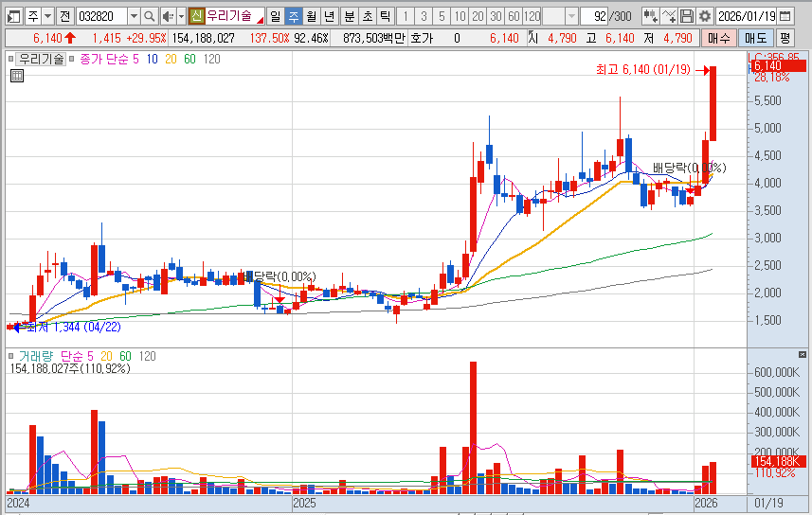Click the 2026 year label on time axis
This screenshot has height=515, width=812.
pos(706,503)
